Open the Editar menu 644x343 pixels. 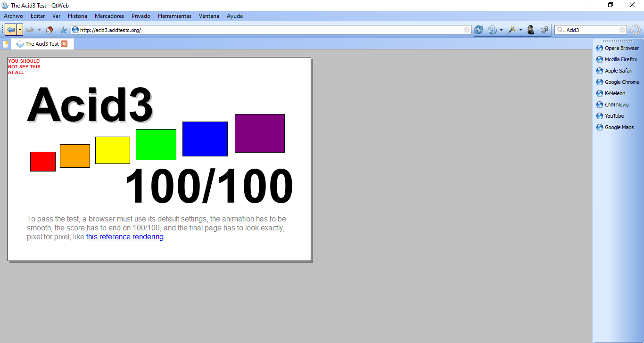click(x=38, y=16)
